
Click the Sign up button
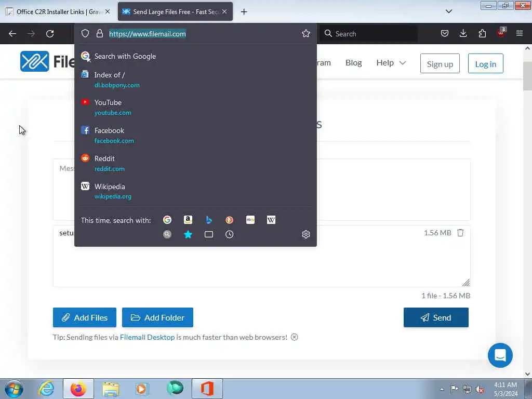440,63
